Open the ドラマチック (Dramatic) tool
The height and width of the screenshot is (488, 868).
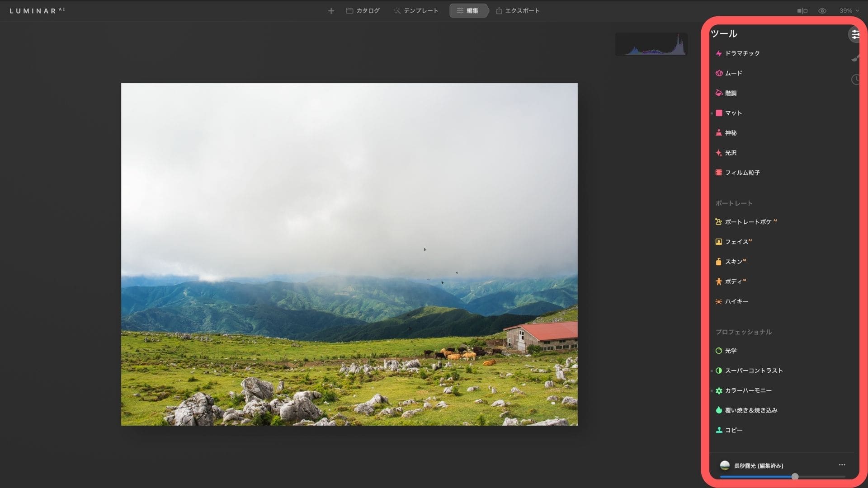tap(742, 53)
